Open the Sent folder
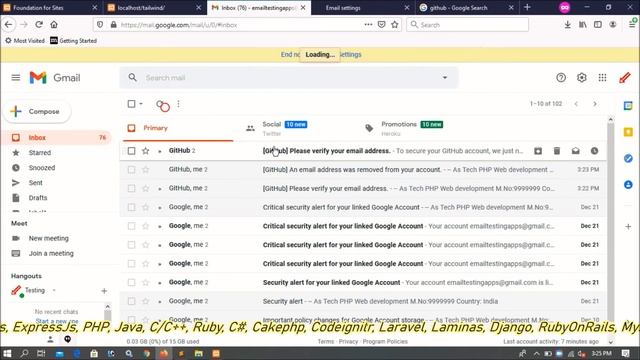 pos(36,183)
